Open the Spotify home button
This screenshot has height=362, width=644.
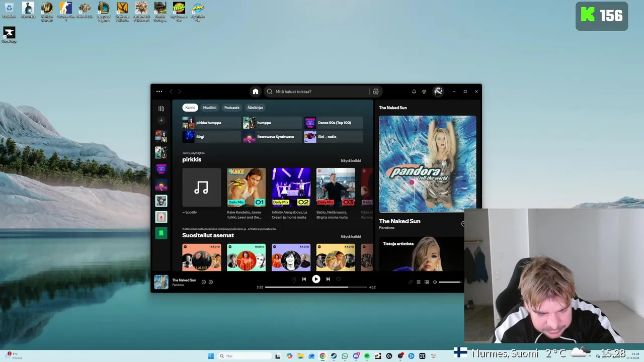pos(255,92)
